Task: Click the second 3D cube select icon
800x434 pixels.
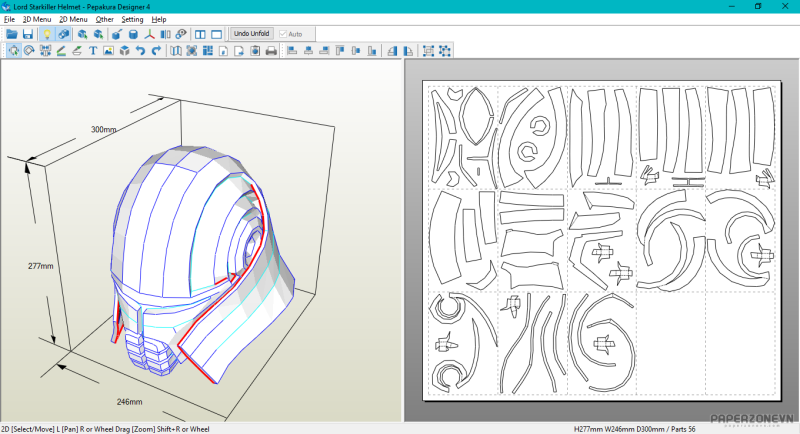Action: tap(98, 34)
